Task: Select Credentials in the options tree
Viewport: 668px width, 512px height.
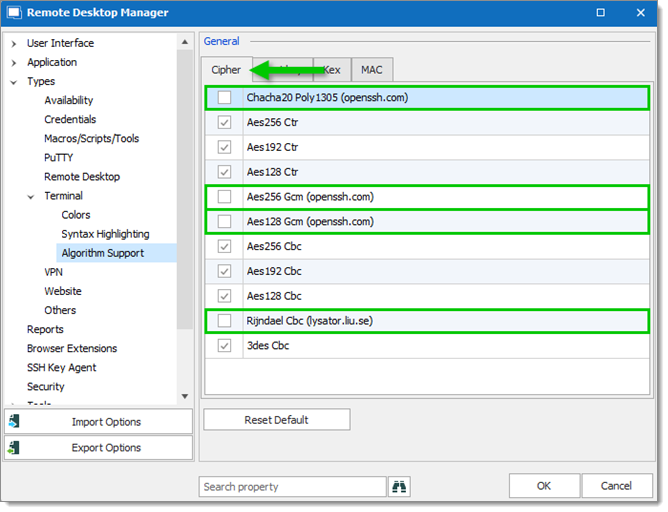Action: pos(70,119)
